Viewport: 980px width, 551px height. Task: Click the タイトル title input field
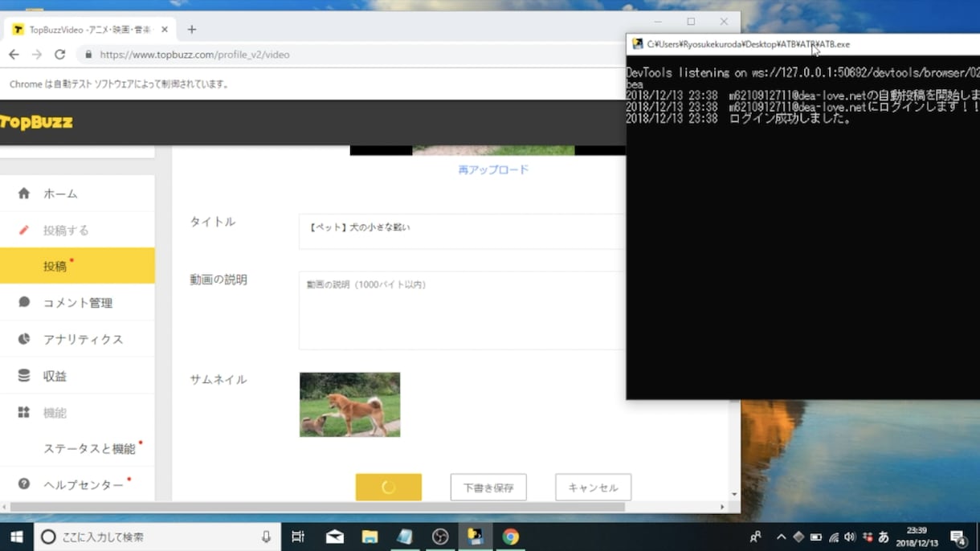coord(462,231)
